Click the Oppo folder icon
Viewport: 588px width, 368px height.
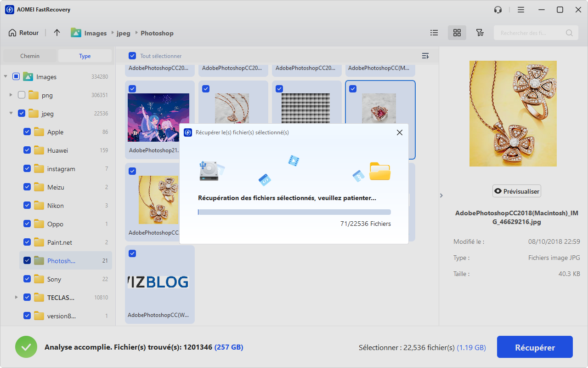(x=39, y=224)
